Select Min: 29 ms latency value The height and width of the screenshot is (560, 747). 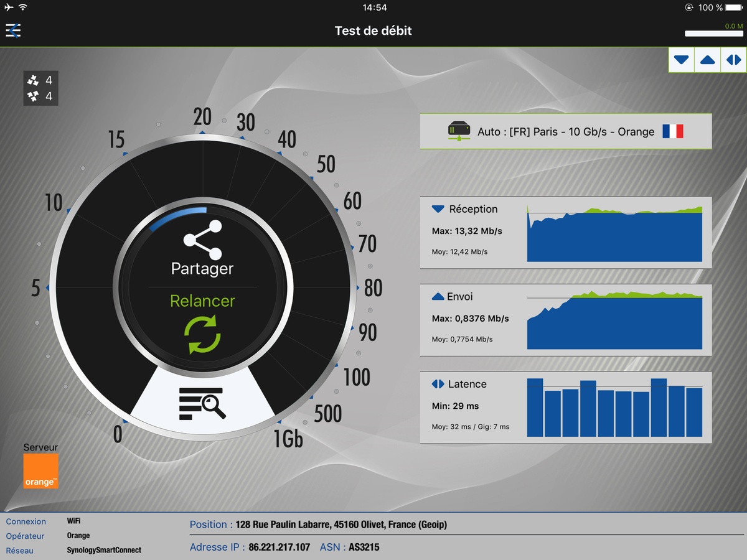pos(455,406)
